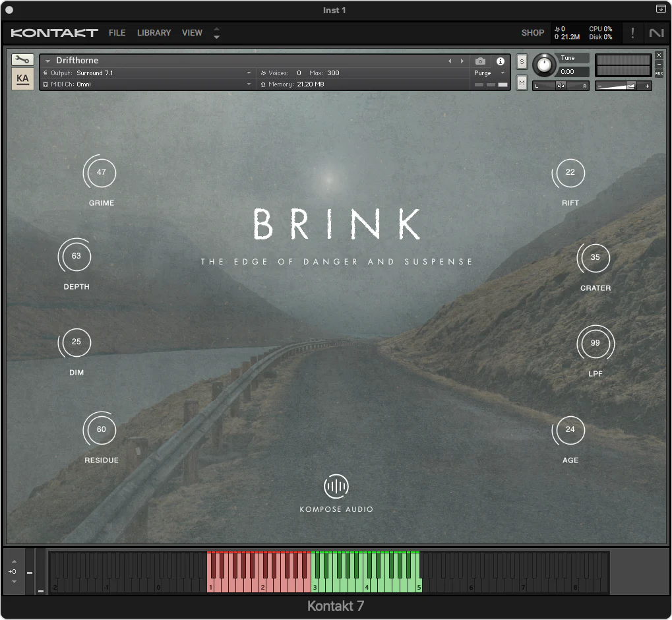
Task: Click the KA sidebar icon
Action: (22, 78)
